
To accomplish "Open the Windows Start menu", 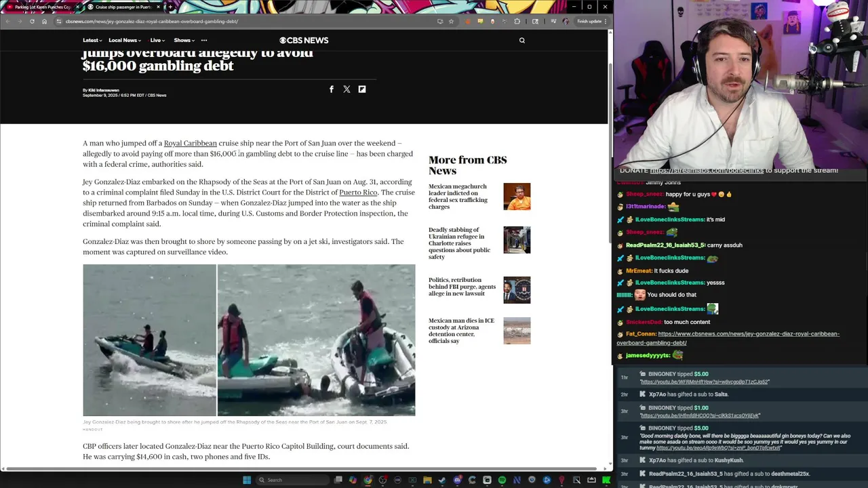I will click(x=247, y=480).
